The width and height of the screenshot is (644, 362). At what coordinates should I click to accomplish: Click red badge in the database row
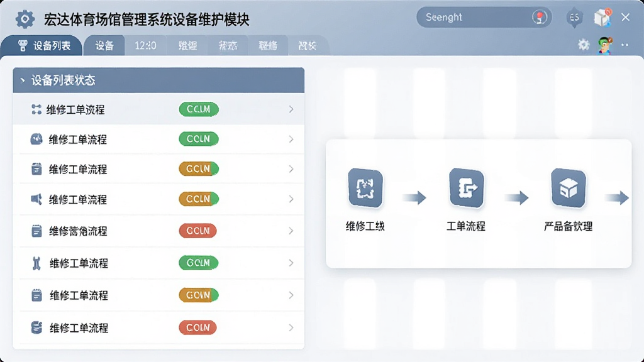197,327
